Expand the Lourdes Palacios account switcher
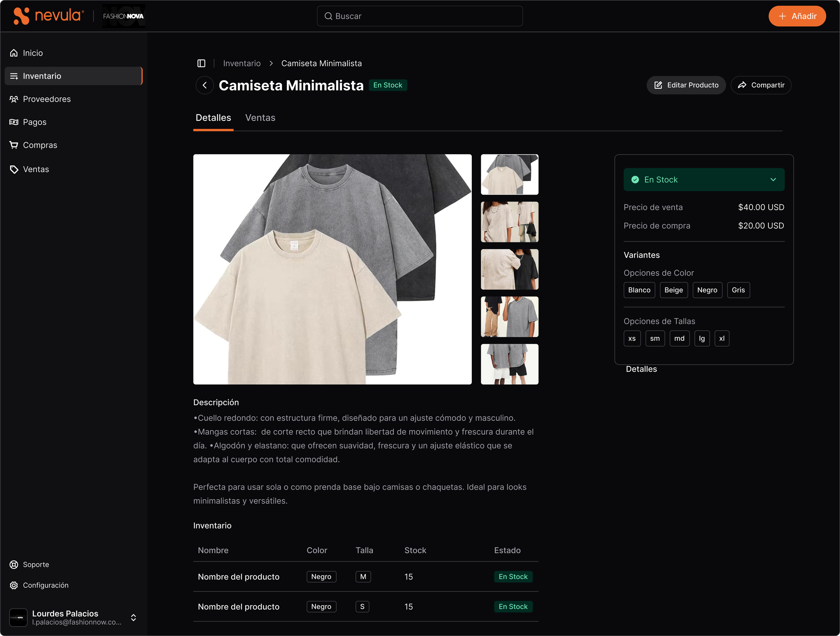Image resolution: width=840 pixels, height=636 pixels. click(x=133, y=618)
